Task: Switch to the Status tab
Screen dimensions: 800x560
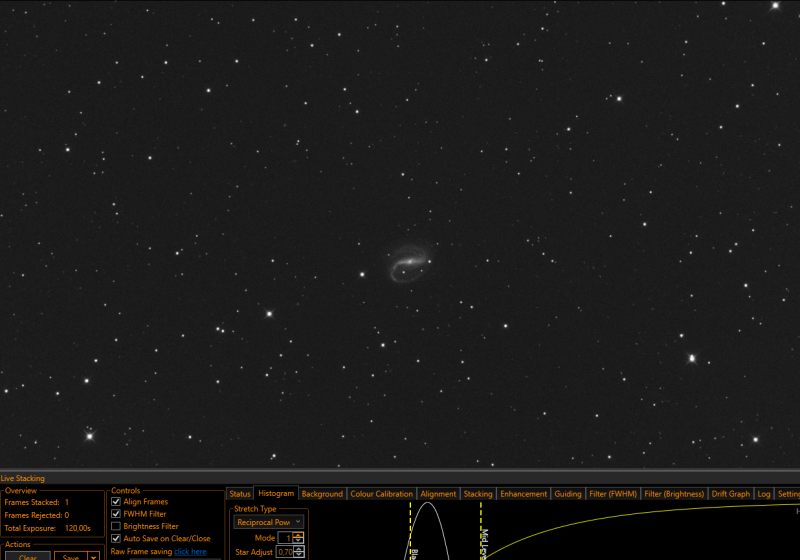Action: (x=240, y=494)
